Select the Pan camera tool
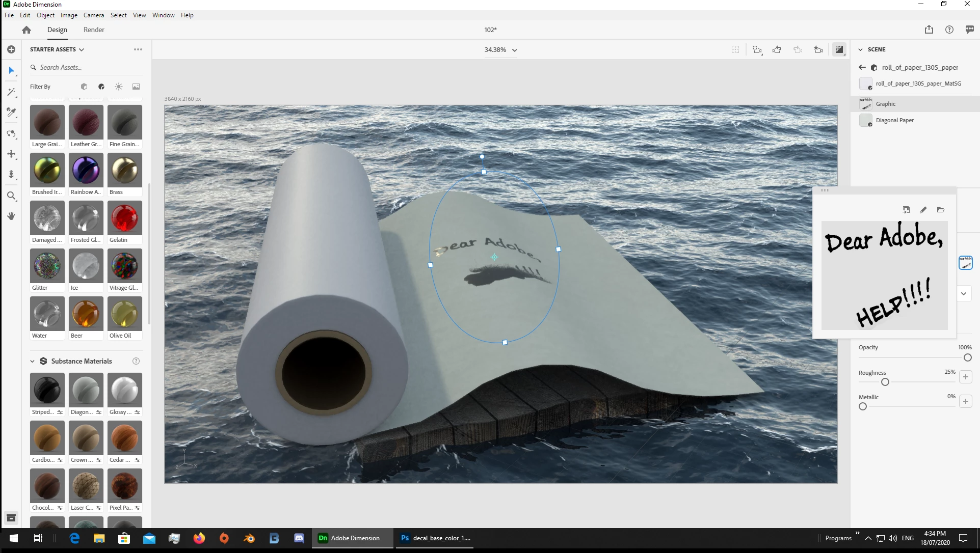The image size is (980, 553). click(11, 154)
